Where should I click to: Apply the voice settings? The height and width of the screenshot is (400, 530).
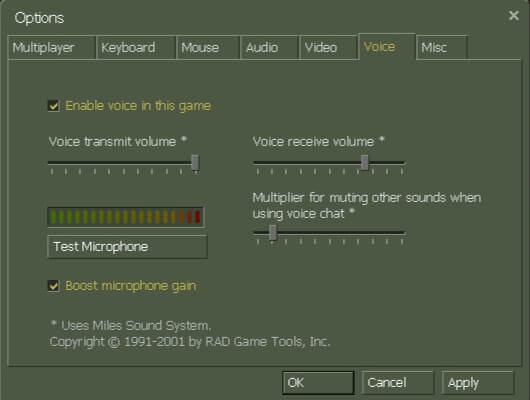tap(478, 383)
